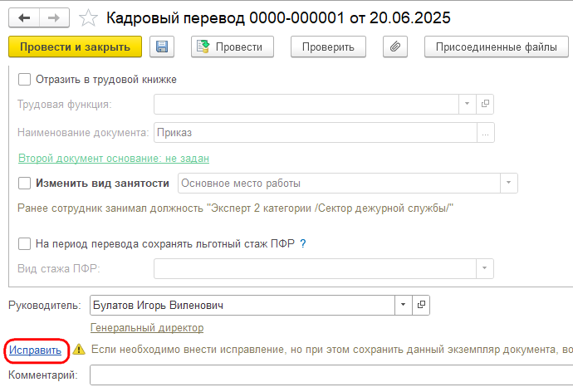Open the Трудовая функция record via open icon
Image resolution: width=573 pixels, height=392 pixels.
tap(485, 104)
